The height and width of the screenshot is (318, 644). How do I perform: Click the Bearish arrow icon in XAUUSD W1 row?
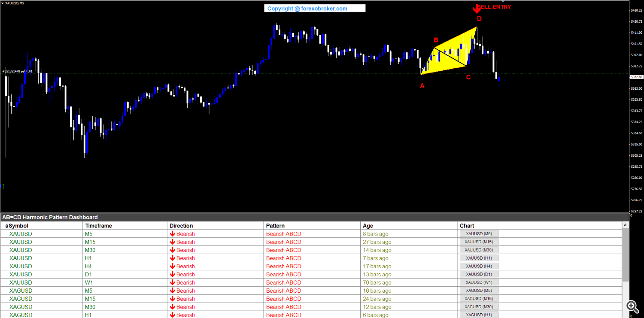[172, 282]
